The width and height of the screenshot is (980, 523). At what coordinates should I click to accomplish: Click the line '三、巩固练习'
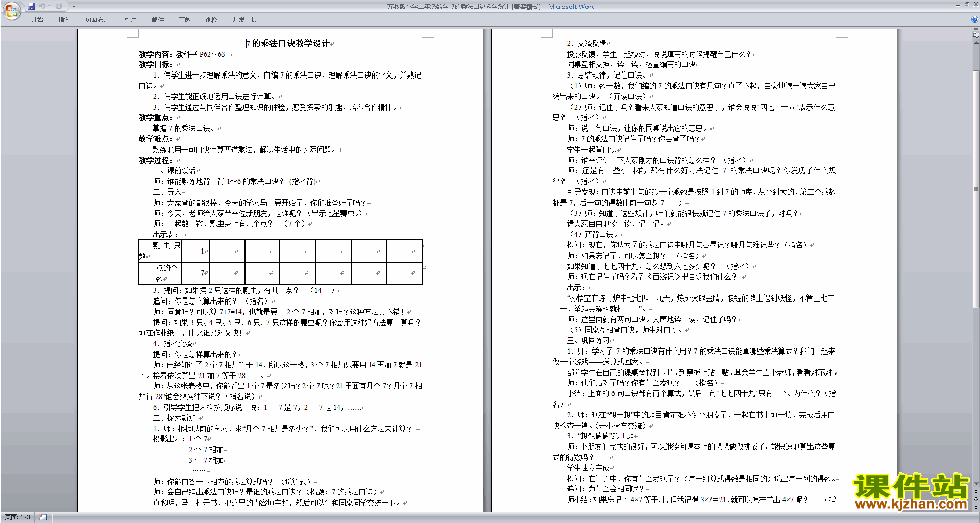589,341
